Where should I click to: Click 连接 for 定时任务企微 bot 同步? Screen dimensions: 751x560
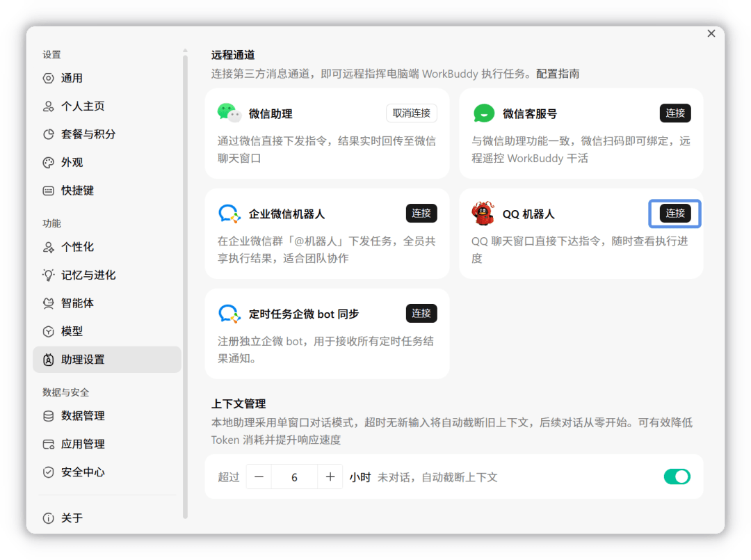[x=421, y=313]
